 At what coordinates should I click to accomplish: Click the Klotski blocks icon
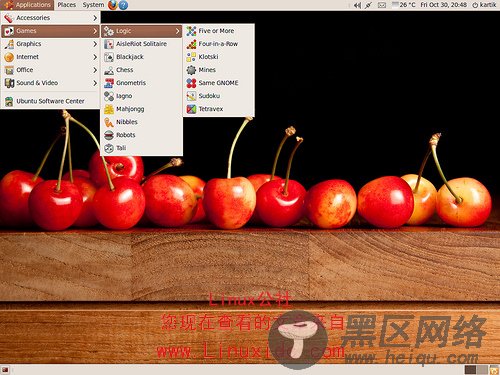[191, 57]
